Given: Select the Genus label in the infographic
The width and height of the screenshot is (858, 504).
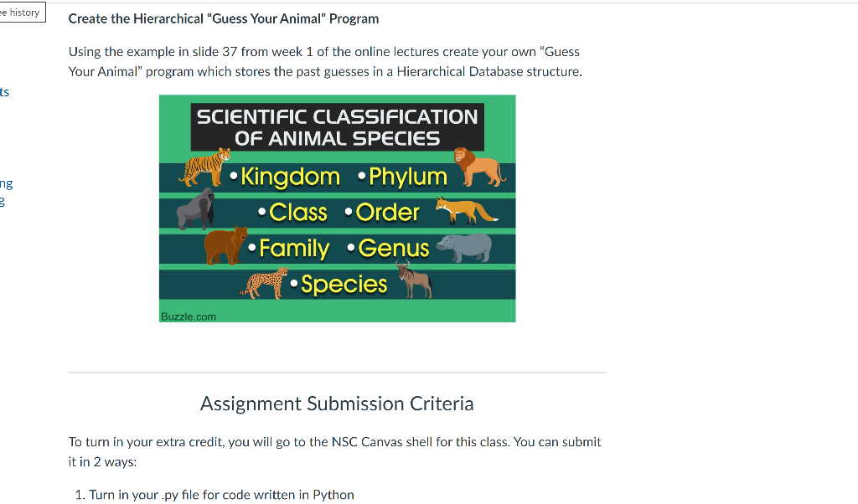Looking at the screenshot, I should click(x=392, y=248).
